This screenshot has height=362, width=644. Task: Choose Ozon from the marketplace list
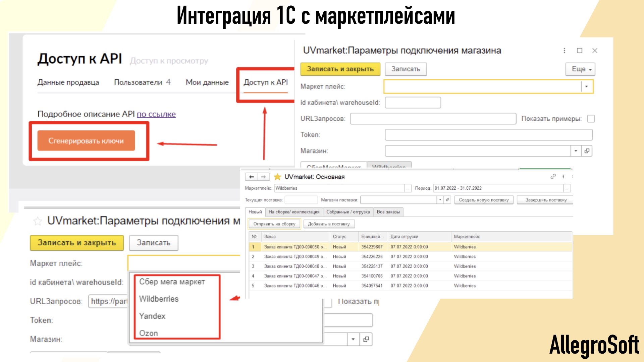pos(148,333)
